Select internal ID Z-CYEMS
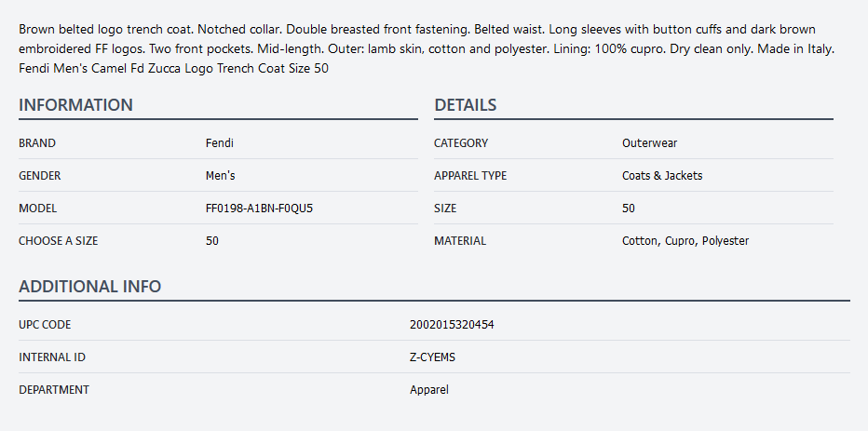Image resolution: width=868 pixels, height=431 pixels. 432,357
